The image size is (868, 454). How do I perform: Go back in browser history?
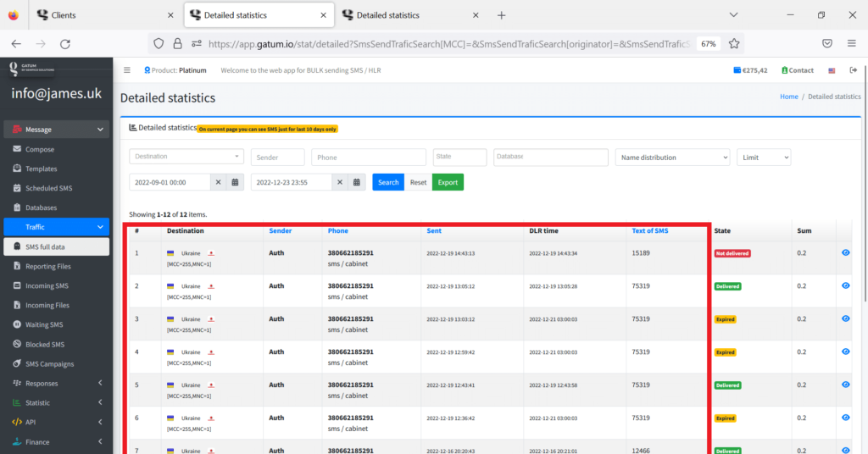pyautogui.click(x=16, y=44)
